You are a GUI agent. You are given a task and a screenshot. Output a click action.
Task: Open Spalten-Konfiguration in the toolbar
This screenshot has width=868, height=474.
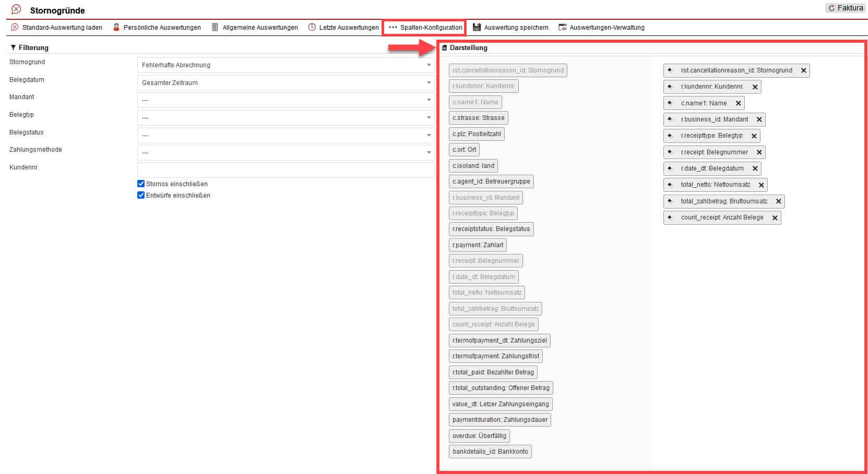coord(425,28)
